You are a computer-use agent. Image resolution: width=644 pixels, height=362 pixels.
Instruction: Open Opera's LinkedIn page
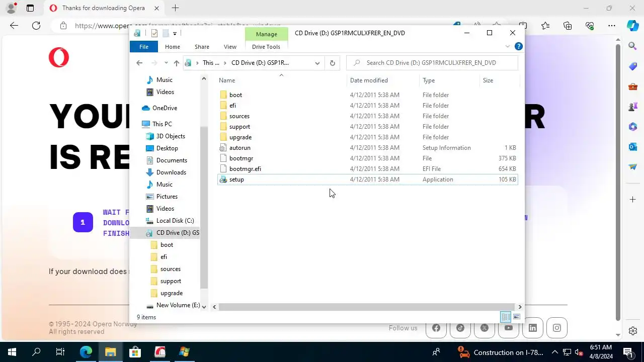pyautogui.click(x=533, y=328)
